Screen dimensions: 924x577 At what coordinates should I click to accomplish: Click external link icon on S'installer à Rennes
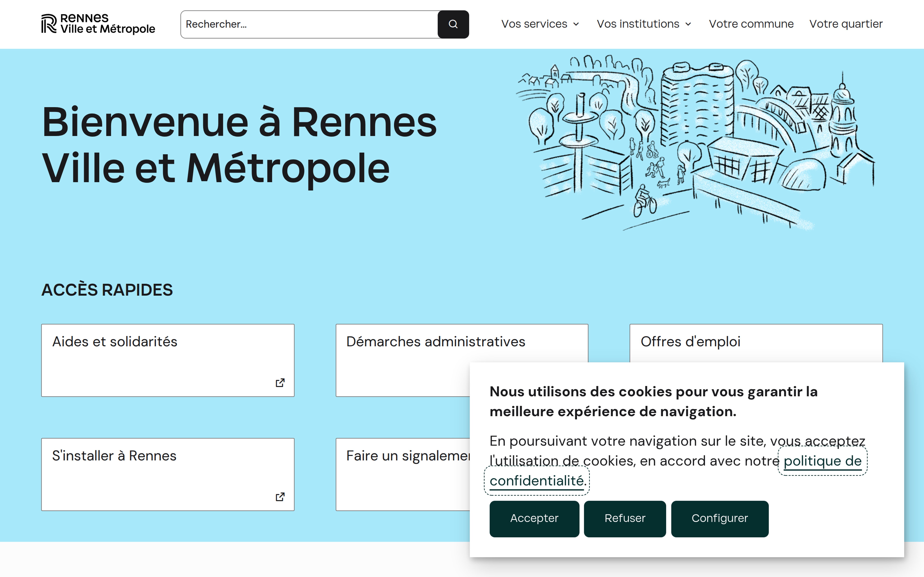280,497
